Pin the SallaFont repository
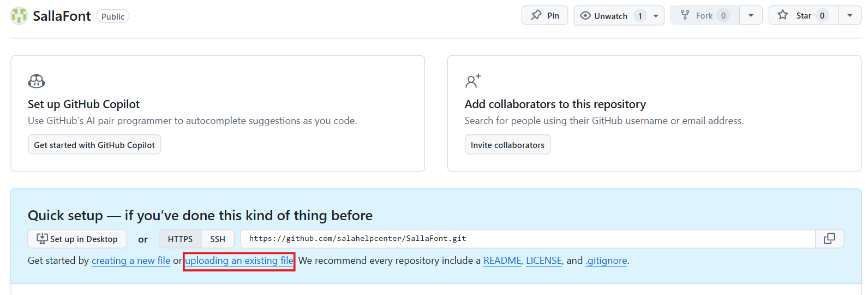The image size is (868, 295). point(544,16)
